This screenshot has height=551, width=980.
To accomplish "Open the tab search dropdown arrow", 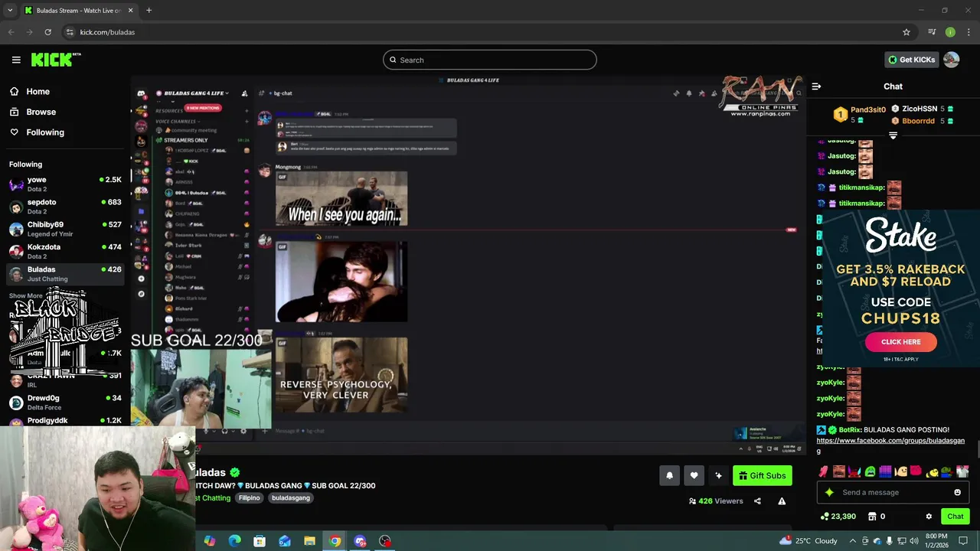I will [10, 10].
